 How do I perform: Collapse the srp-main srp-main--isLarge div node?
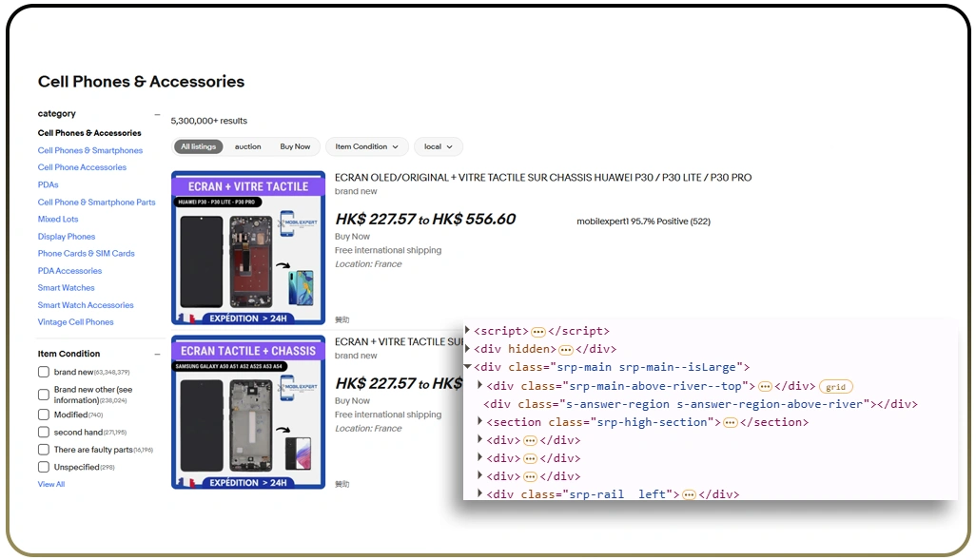[x=468, y=367]
